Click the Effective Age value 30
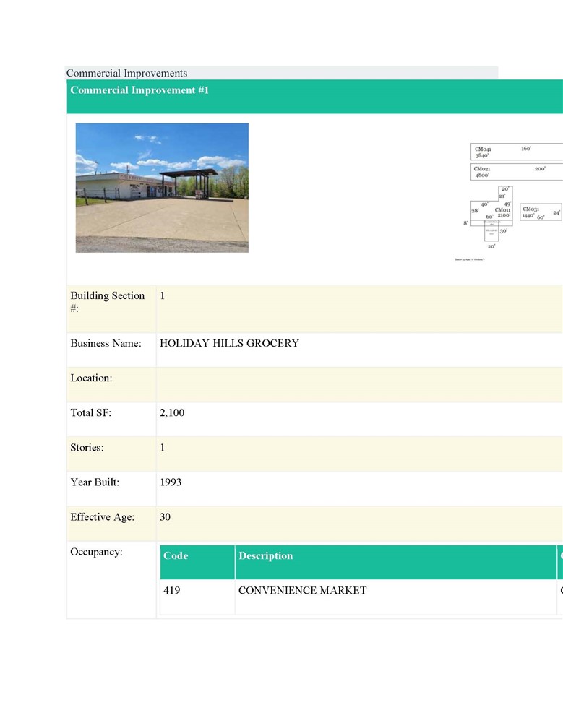The width and height of the screenshot is (563, 728). pos(166,517)
